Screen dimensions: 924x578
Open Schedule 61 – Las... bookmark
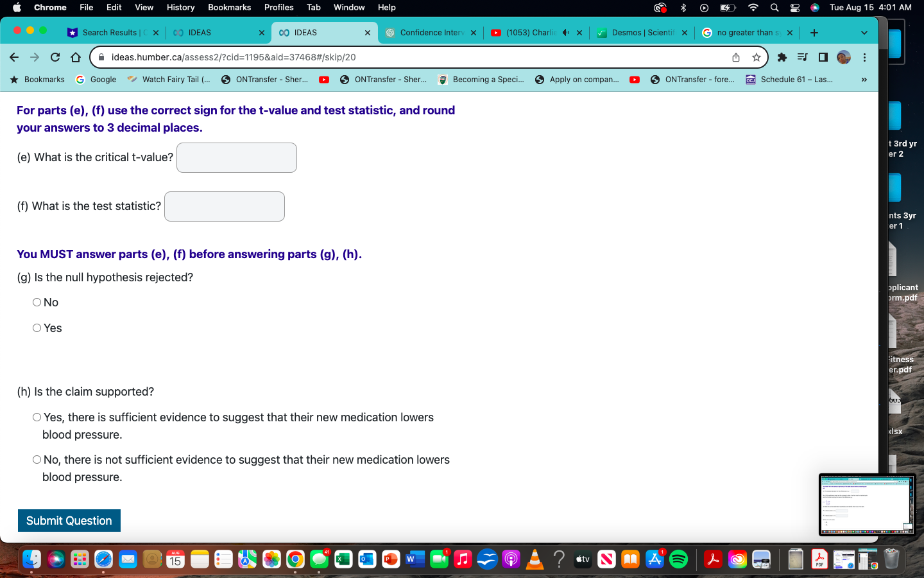point(789,80)
